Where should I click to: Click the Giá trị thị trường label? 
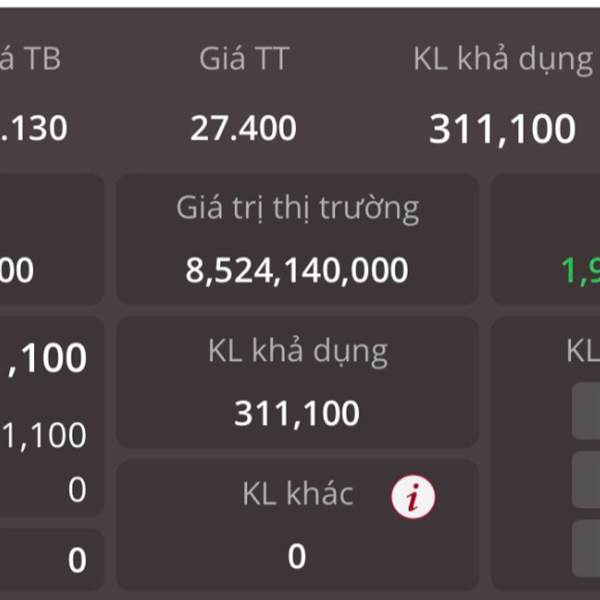tap(297, 208)
